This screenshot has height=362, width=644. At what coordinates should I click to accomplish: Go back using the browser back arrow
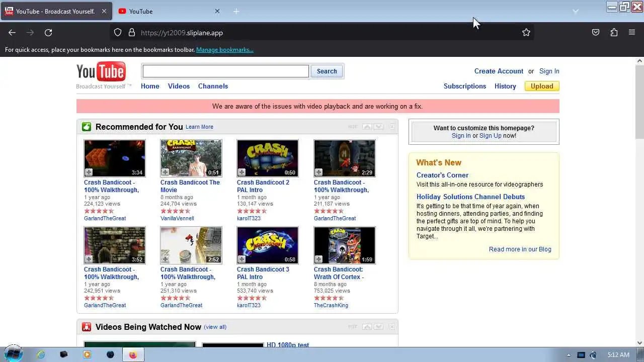tap(12, 33)
